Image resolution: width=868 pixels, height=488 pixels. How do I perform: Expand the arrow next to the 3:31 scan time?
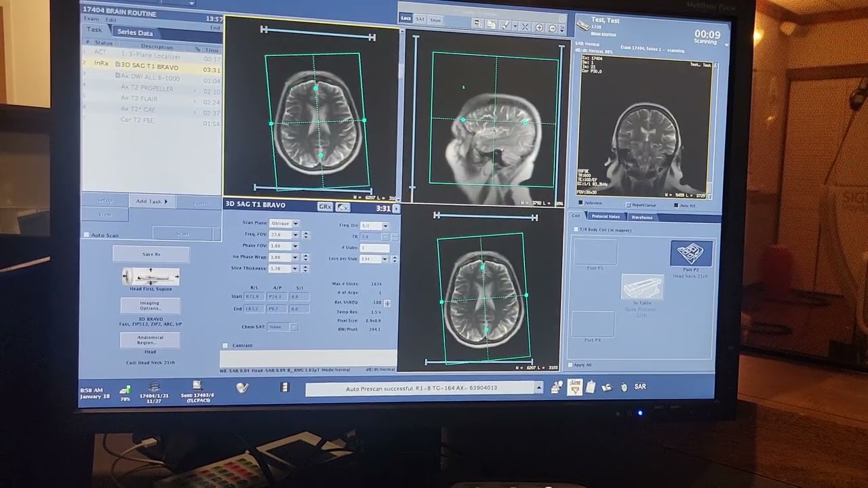(x=396, y=209)
